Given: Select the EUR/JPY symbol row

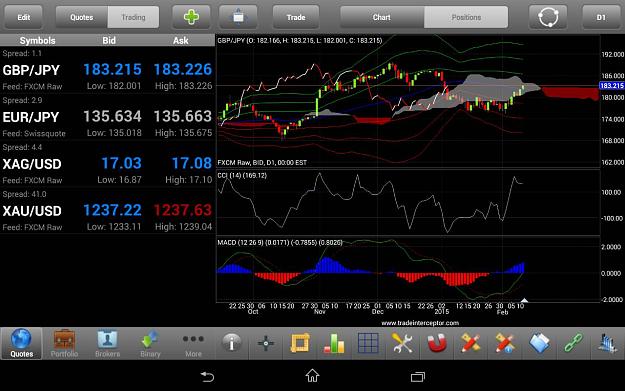Looking at the screenshot, I should [x=107, y=117].
